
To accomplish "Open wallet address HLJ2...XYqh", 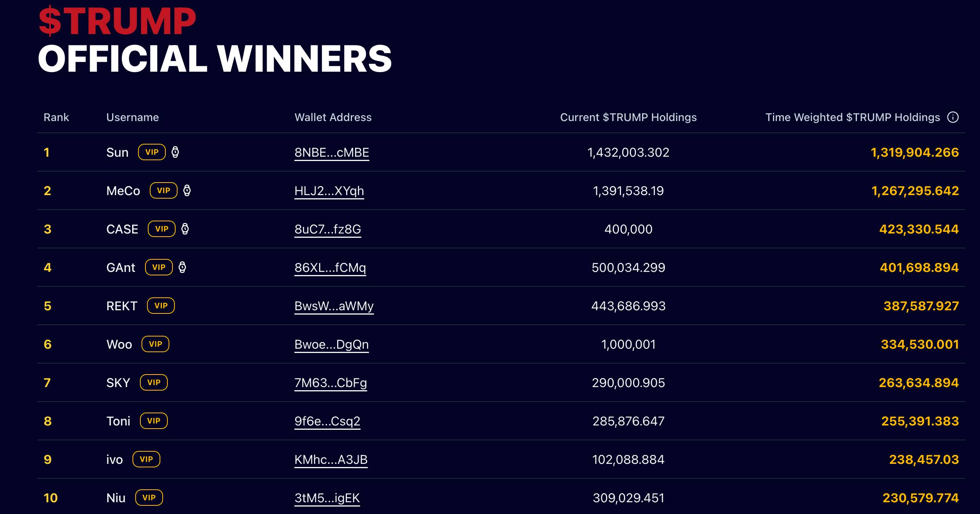I will pos(329,191).
